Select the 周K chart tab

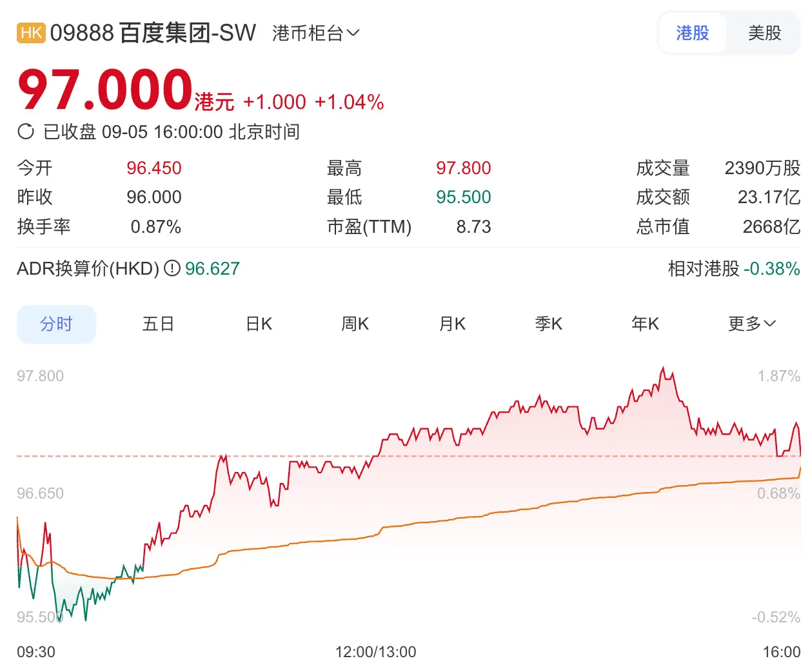click(x=354, y=324)
